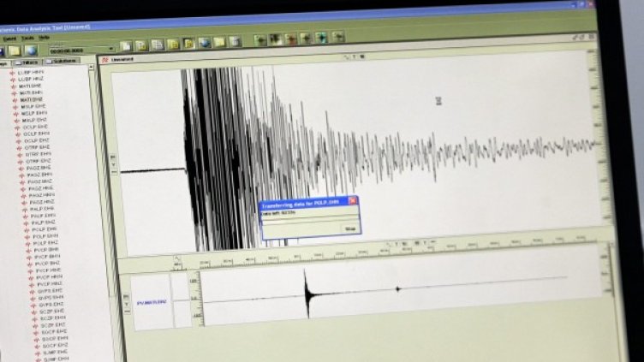Click the red waveform icon beside LUBP HHZ

pyautogui.click(x=12, y=80)
